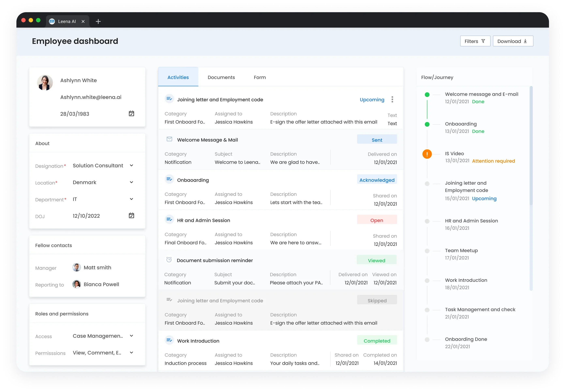Viewport: 565px width, 392px height.
Task: Click the envelope icon on Welcome Message & Mail
Action: tap(169, 139)
